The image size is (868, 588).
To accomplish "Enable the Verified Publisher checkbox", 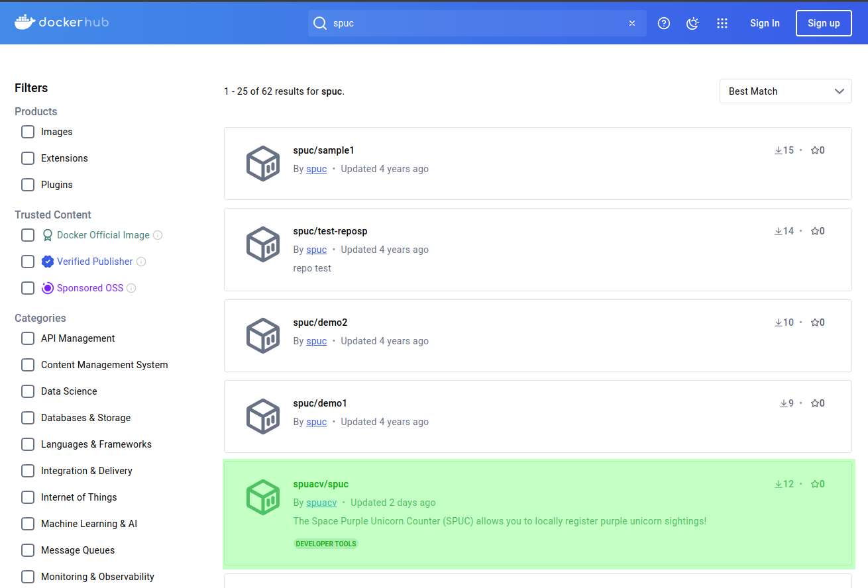I will 28,262.
